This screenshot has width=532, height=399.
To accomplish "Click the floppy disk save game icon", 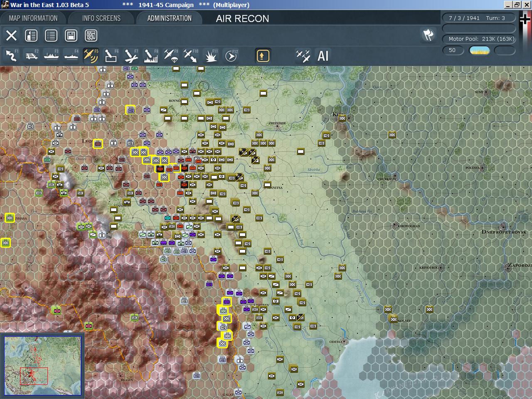I will pos(71,35).
